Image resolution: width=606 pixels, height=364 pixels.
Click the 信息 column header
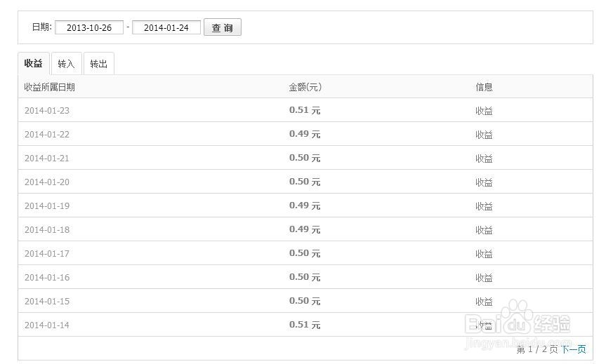coord(484,88)
